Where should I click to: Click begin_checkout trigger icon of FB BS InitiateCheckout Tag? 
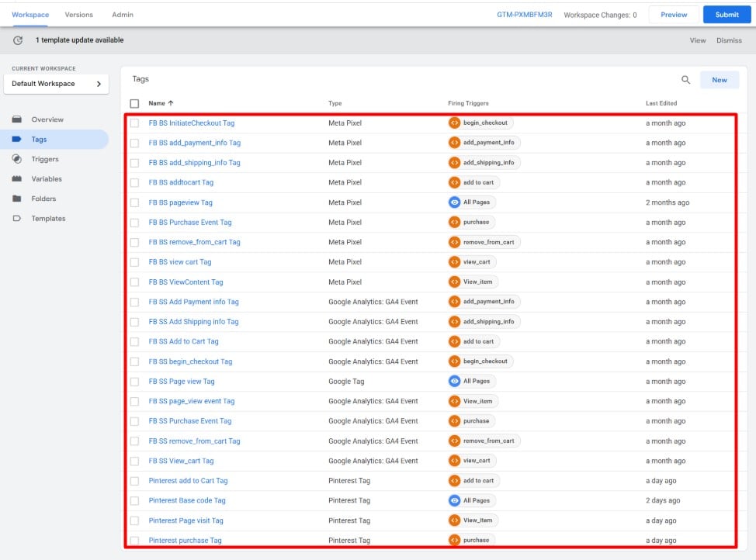click(x=454, y=123)
